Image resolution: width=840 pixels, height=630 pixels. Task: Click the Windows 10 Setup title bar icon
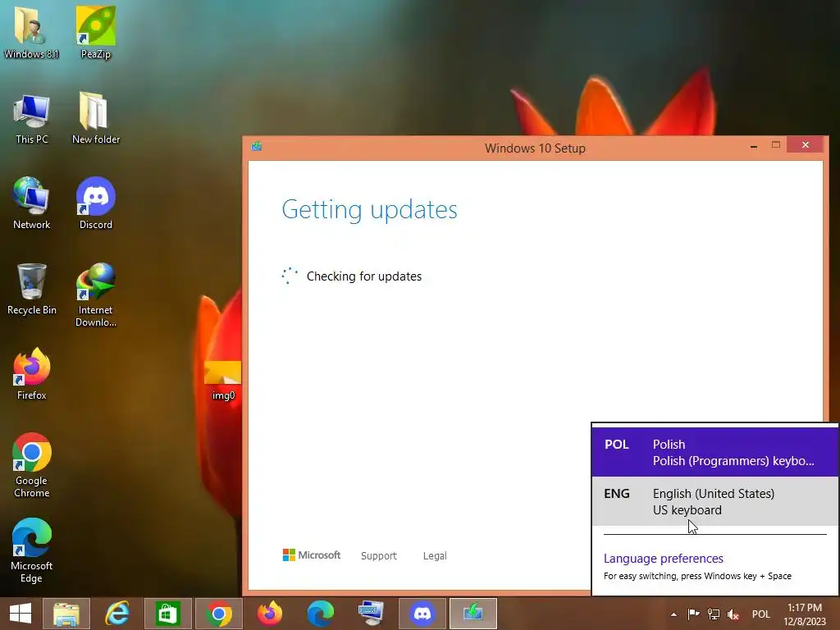coord(257,146)
